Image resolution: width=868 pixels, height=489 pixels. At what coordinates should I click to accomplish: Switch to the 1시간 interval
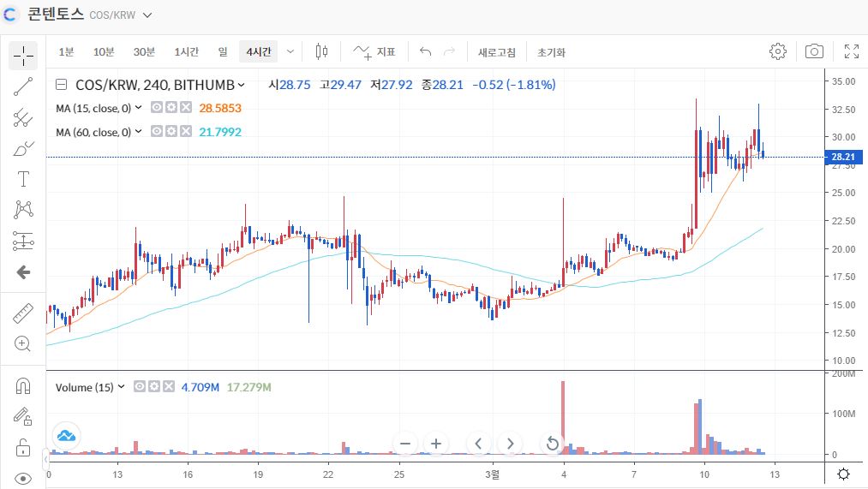(x=186, y=51)
